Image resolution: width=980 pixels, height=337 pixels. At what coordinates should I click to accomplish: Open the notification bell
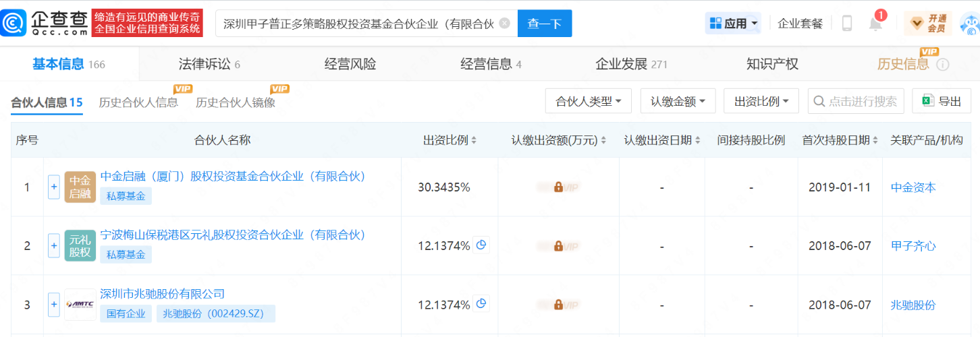point(875,24)
